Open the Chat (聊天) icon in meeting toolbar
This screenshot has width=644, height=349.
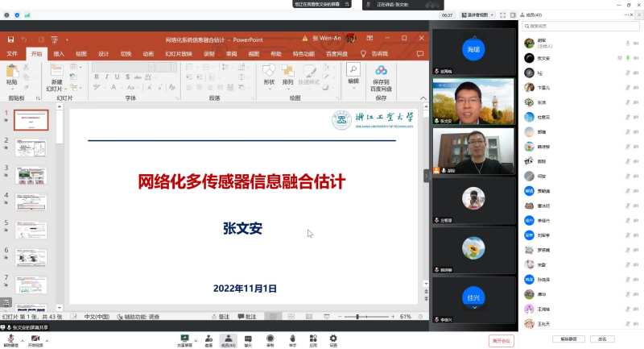[248, 339]
